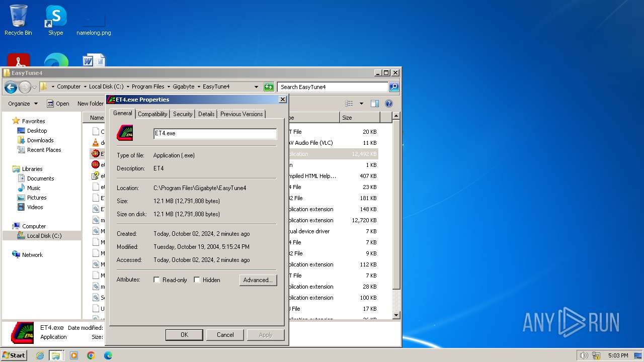Switch to the Security tab

click(x=183, y=114)
